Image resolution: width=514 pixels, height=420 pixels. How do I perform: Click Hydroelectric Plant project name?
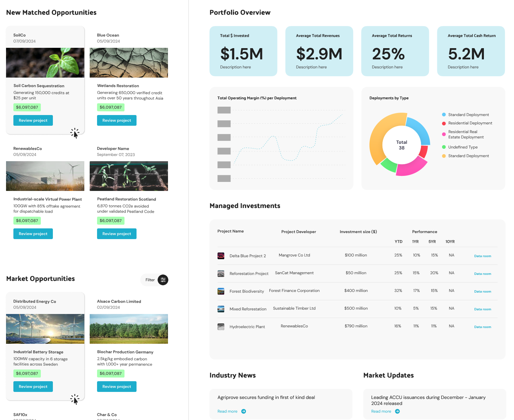pos(247,327)
